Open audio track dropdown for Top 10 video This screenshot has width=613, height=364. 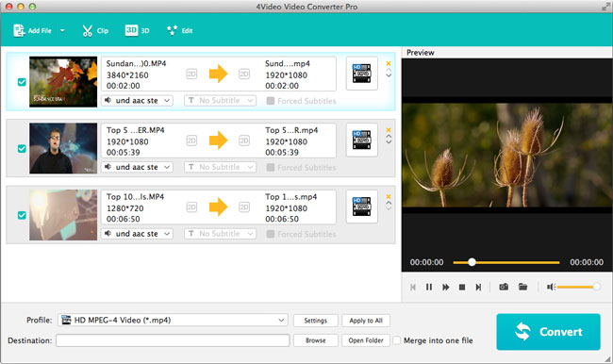click(137, 234)
